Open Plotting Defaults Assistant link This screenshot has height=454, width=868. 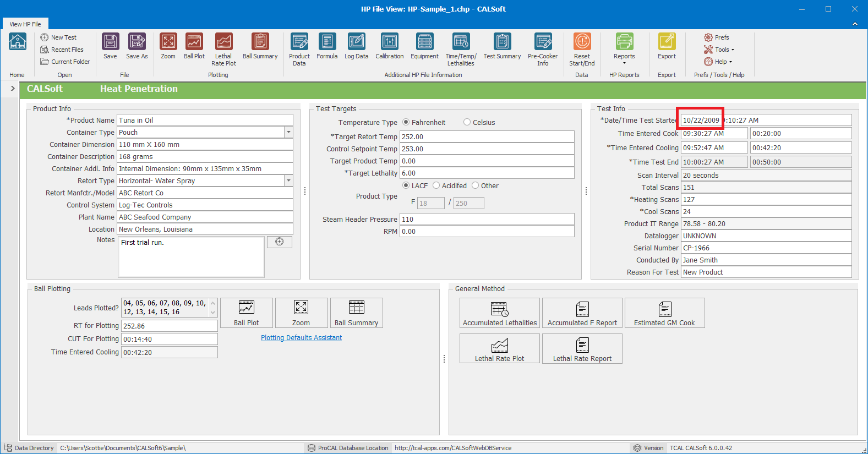(x=301, y=338)
